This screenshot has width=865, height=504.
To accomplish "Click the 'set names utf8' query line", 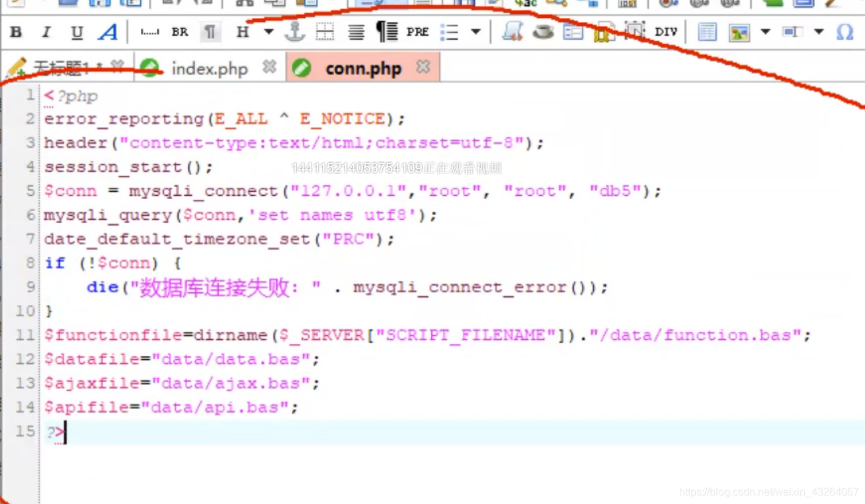I will (241, 215).
